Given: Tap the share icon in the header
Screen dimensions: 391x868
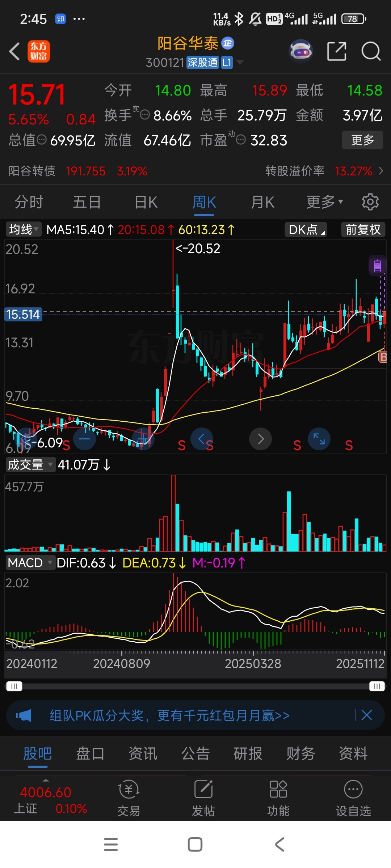Looking at the screenshot, I should (336, 51).
